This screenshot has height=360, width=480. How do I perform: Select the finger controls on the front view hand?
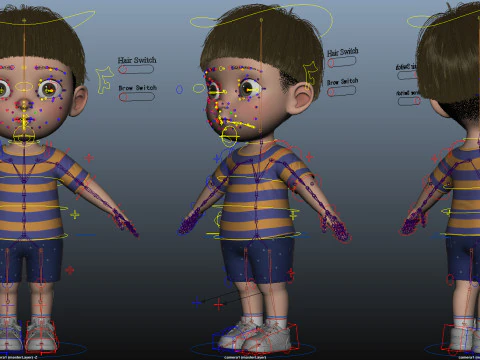[x=125, y=223]
